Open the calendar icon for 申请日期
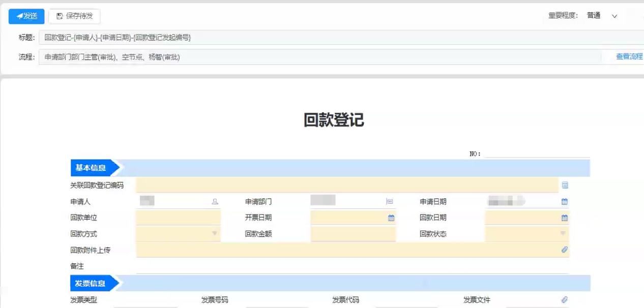 (x=564, y=202)
